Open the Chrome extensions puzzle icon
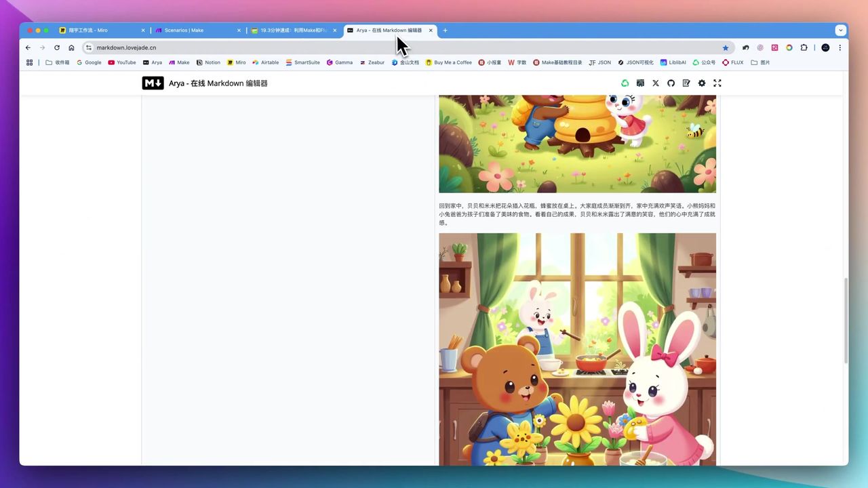The image size is (868, 488). (804, 47)
